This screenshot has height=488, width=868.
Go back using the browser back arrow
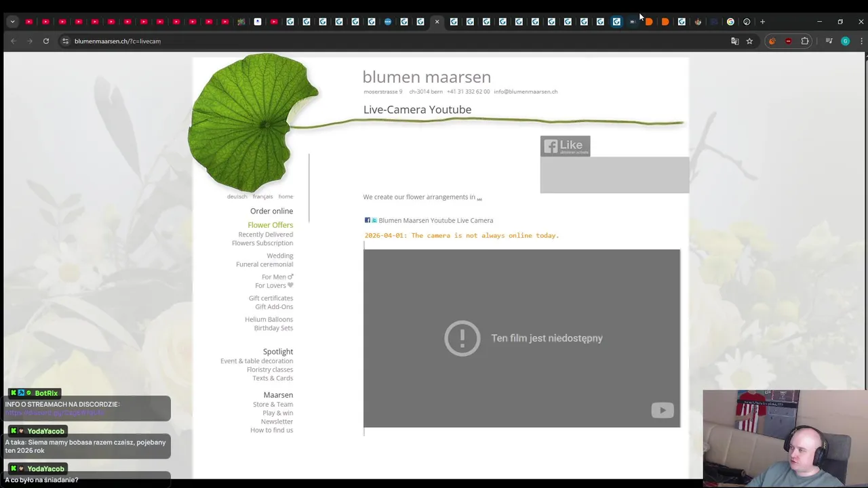pyautogui.click(x=13, y=41)
